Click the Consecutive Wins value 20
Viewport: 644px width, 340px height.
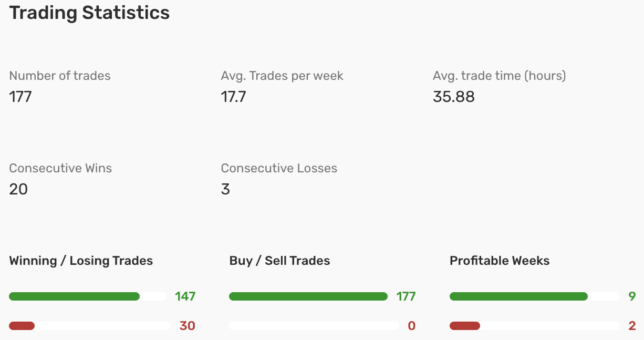point(18,189)
